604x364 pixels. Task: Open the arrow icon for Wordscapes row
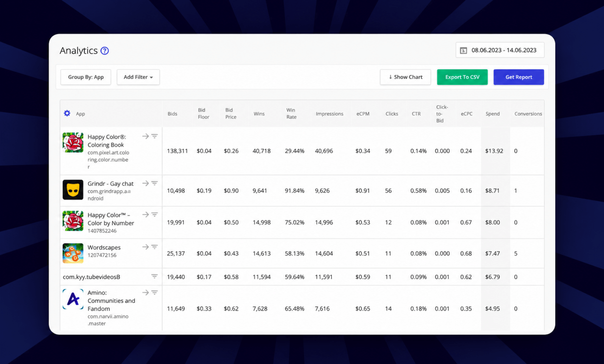pos(145,247)
